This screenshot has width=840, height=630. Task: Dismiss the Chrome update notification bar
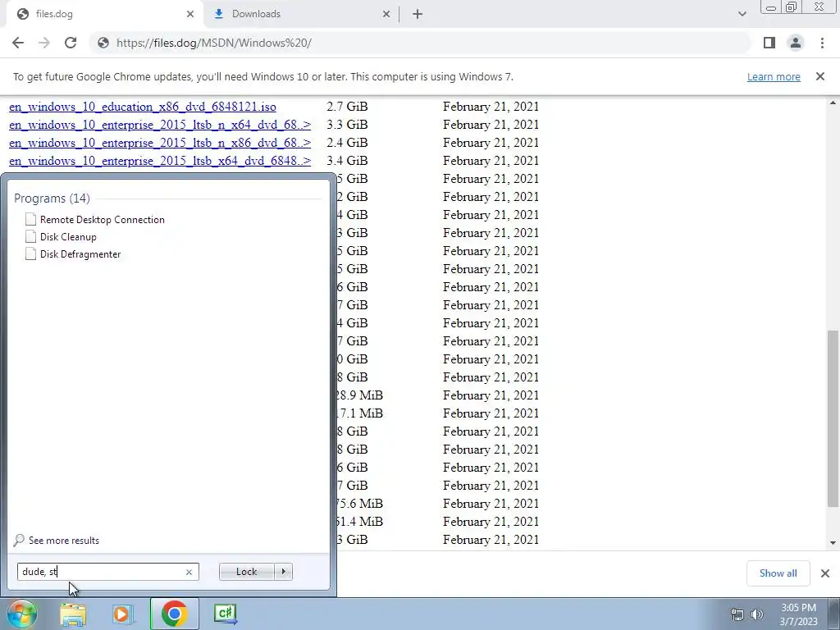pyautogui.click(x=820, y=76)
